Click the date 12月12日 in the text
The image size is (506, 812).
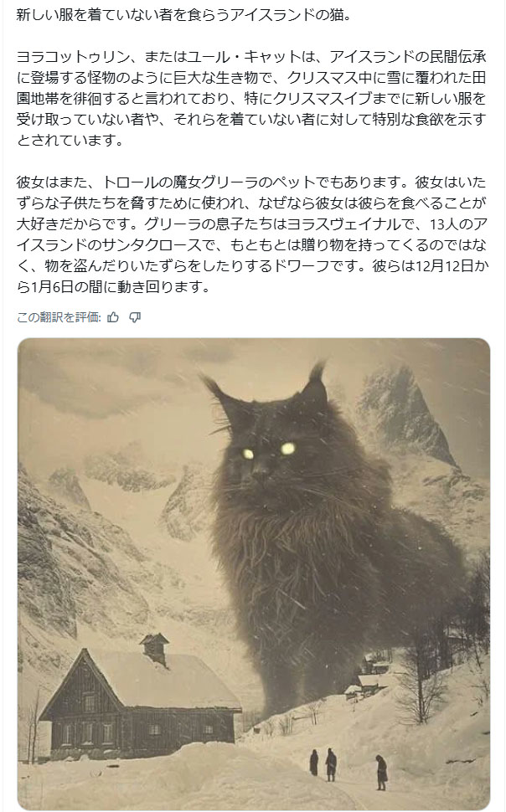tap(445, 266)
